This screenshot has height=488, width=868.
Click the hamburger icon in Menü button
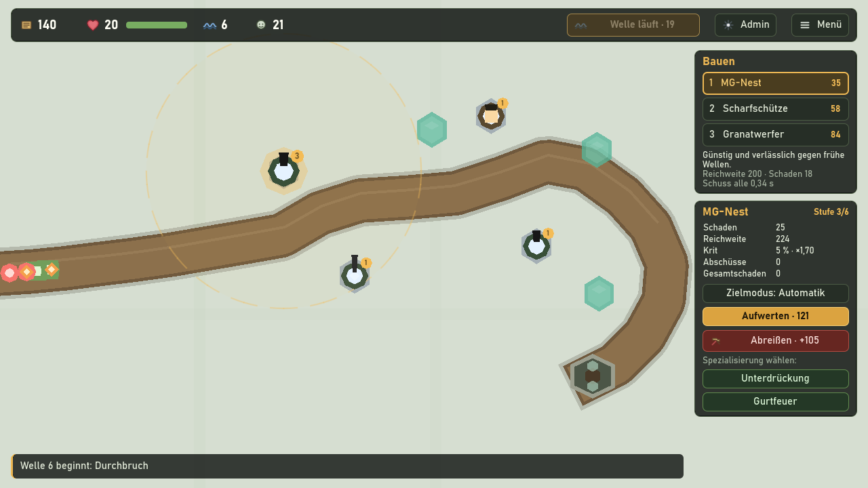pyautogui.click(x=805, y=25)
